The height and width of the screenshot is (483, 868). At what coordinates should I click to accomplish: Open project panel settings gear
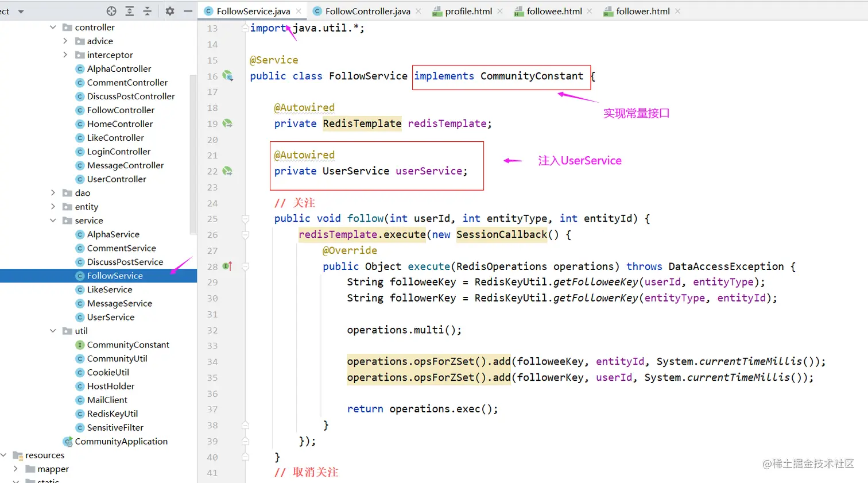click(170, 11)
